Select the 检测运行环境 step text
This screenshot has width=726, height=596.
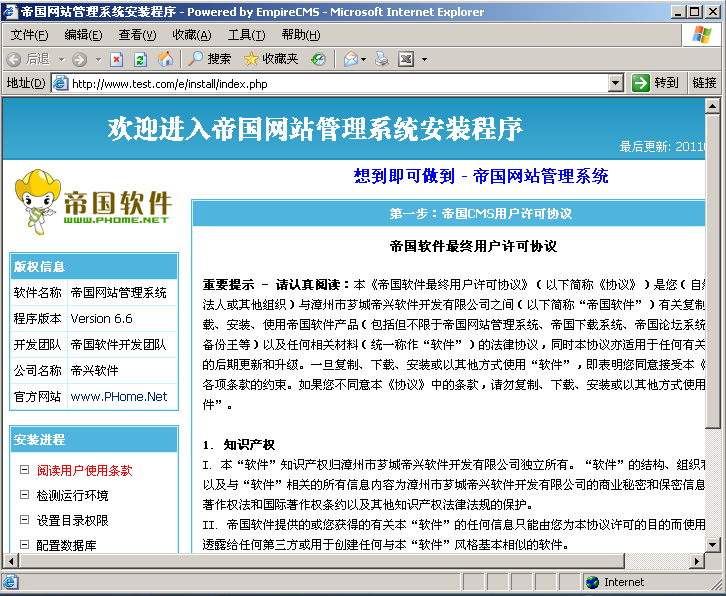[73, 496]
